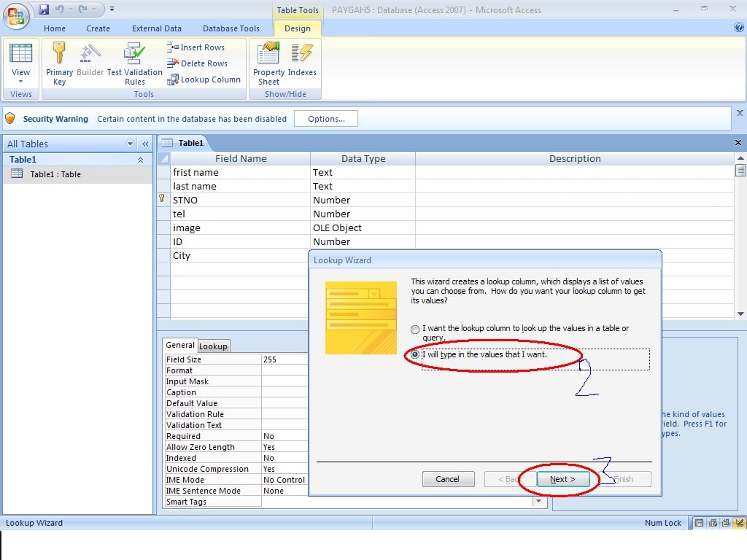Click the IME Mode value No Control
This screenshot has width=747, height=560.
pos(285,480)
